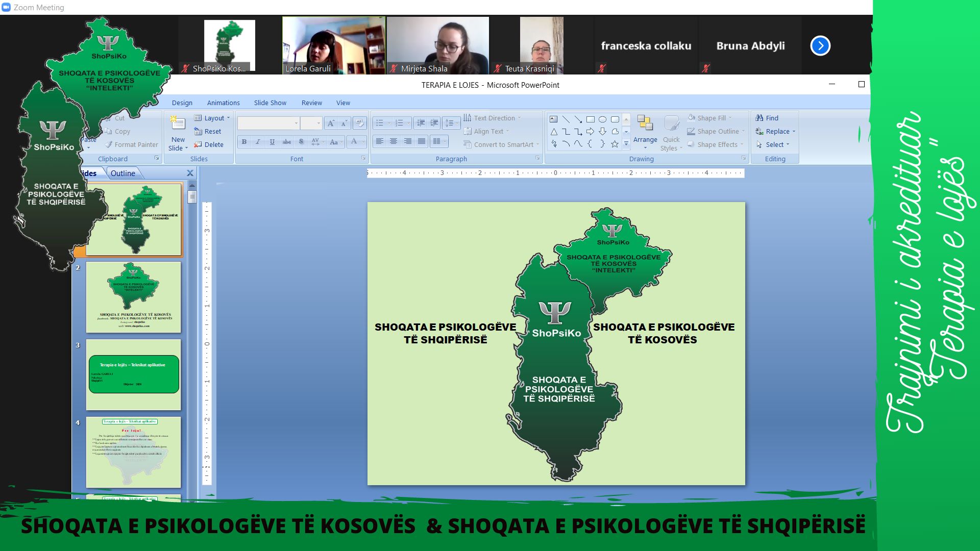
Task: Open the Paragraph dialog launcher
Action: point(537,158)
